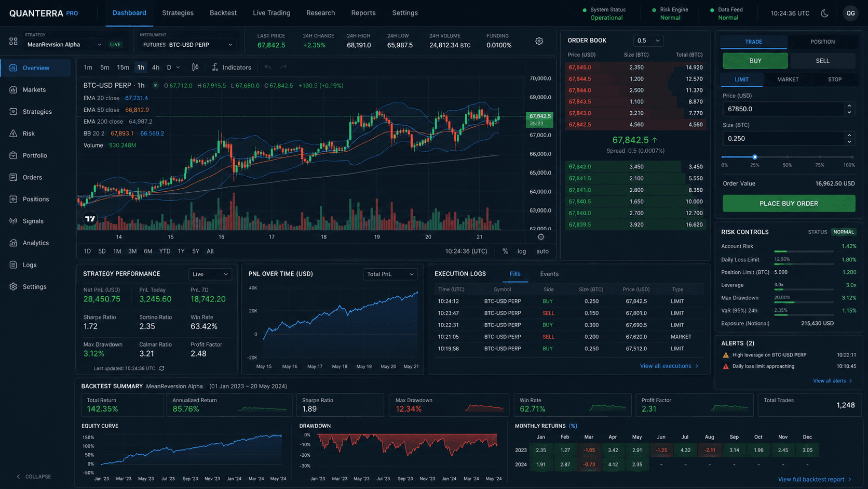
Task: Open order book 0.5 grouping dropdown
Action: coord(648,41)
